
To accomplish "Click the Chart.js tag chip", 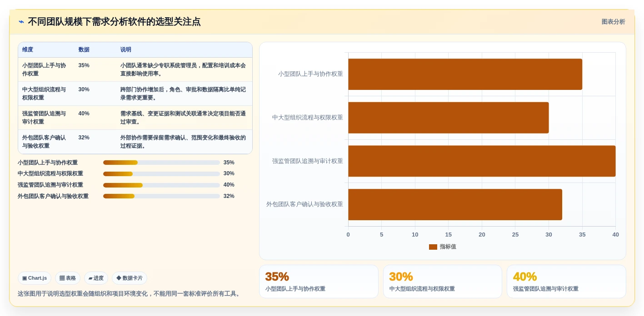I will click(35, 278).
